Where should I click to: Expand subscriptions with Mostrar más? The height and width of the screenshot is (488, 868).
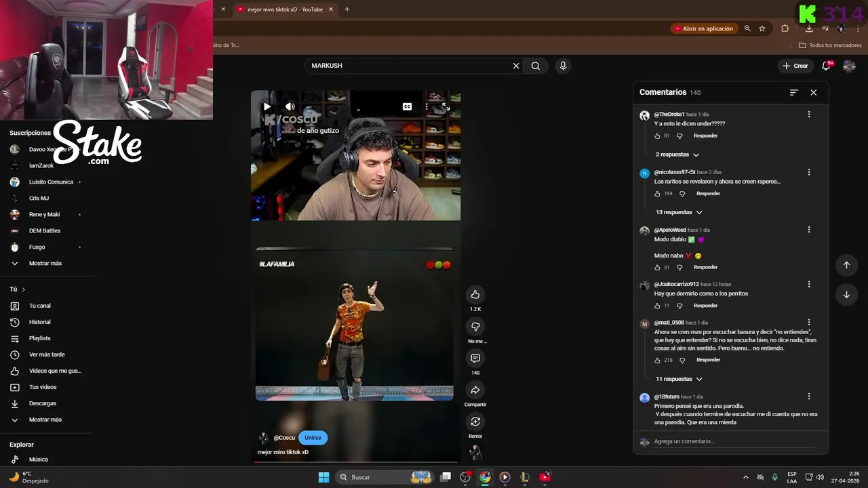[45, 263]
